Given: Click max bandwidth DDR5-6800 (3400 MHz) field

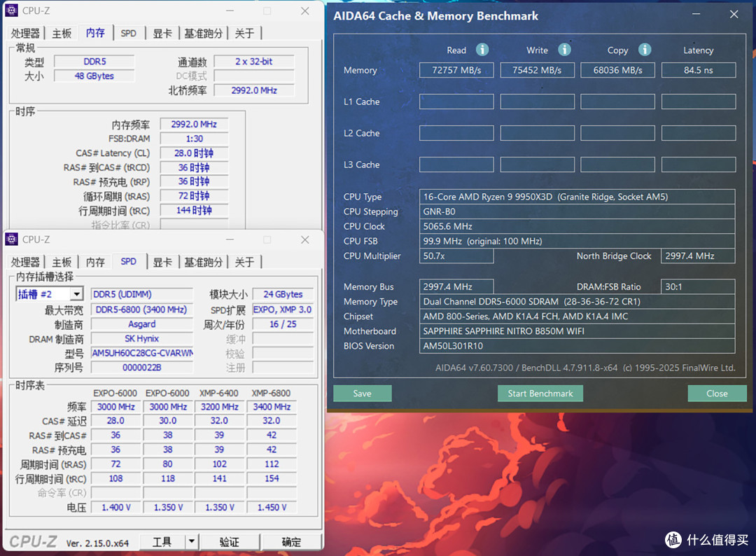Looking at the screenshot, I should [141, 310].
